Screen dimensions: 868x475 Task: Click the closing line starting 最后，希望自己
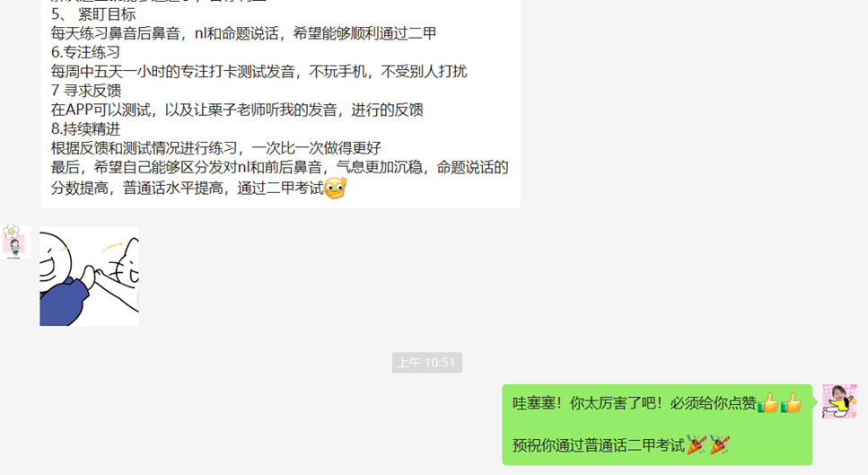point(279,178)
